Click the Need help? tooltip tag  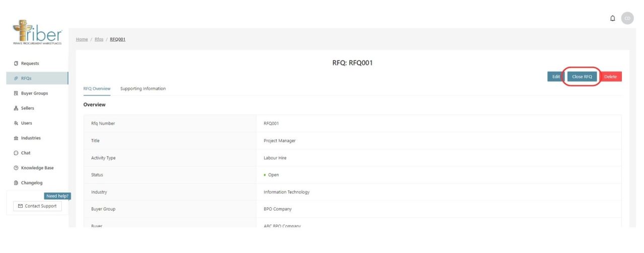point(57,196)
